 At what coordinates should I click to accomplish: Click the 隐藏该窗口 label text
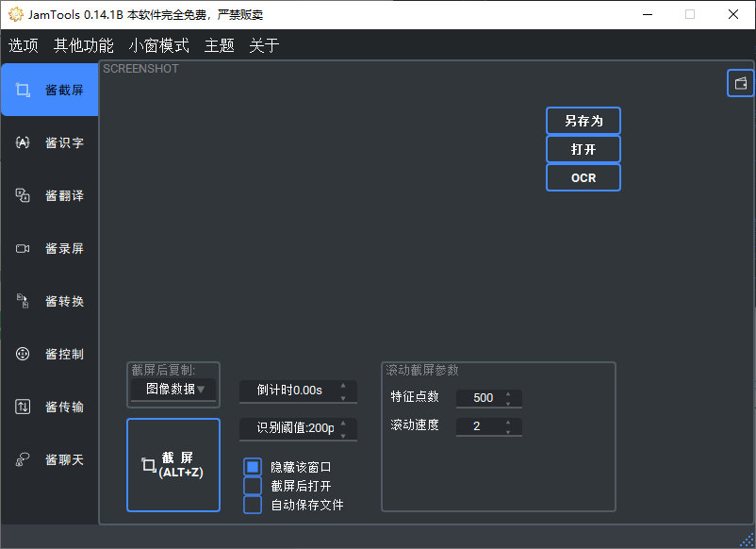[x=301, y=467]
